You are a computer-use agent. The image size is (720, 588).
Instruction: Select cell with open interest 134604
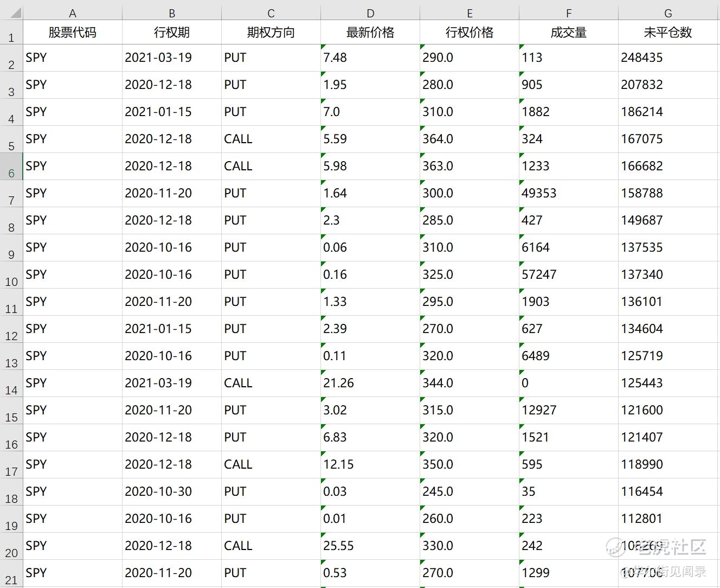[x=668, y=329]
